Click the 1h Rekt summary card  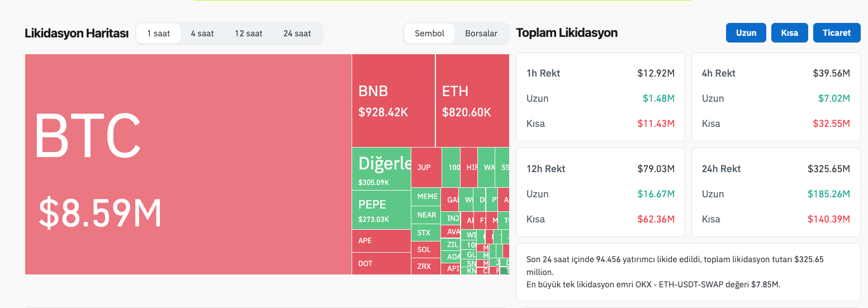click(x=600, y=98)
